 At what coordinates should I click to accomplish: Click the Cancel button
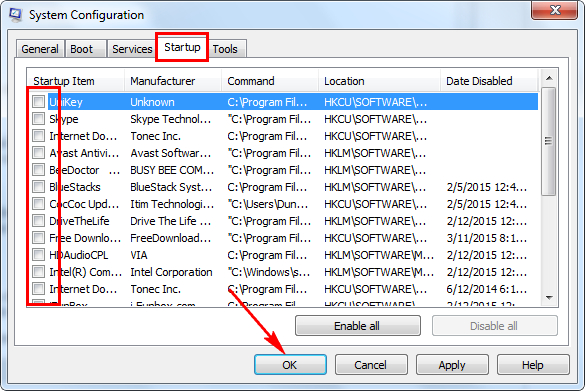(x=371, y=365)
